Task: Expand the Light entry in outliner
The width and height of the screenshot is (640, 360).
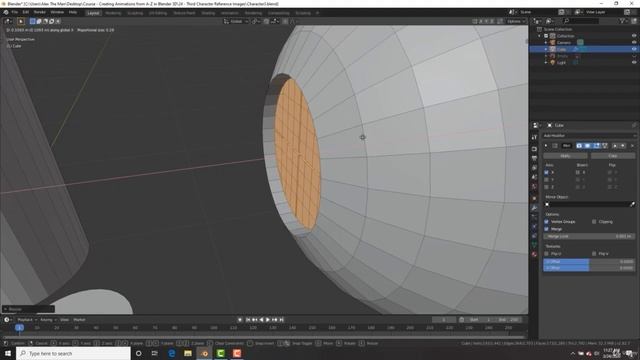Action: pyautogui.click(x=546, y=62)
